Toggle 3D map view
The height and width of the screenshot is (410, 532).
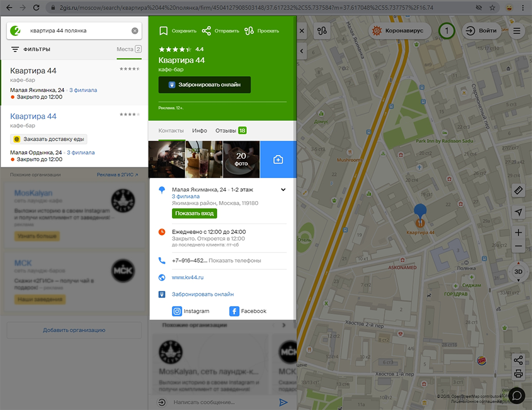pos(518,272)
